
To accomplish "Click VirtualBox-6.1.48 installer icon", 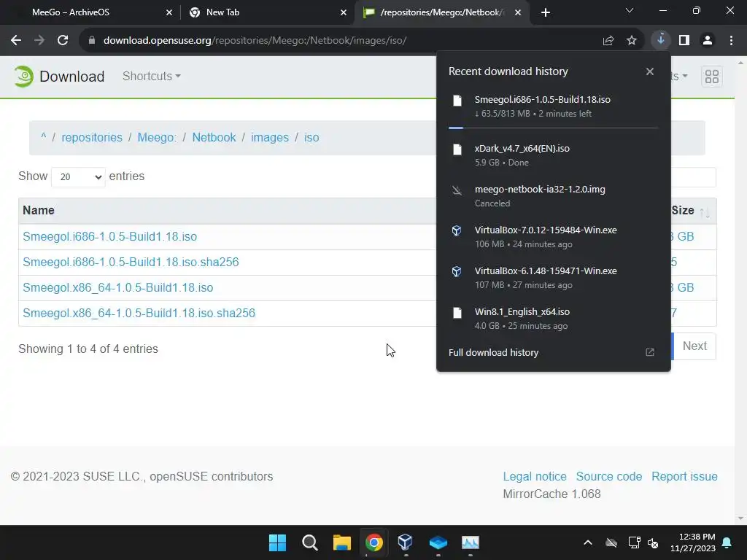I will 457,271.
